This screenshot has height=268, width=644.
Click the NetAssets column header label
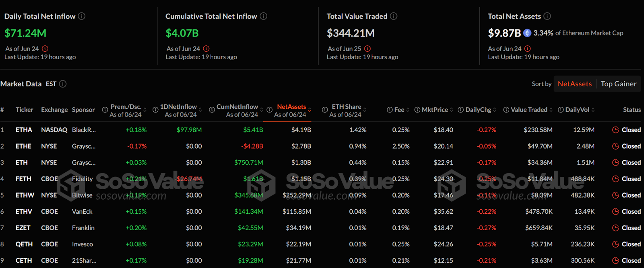291,106
